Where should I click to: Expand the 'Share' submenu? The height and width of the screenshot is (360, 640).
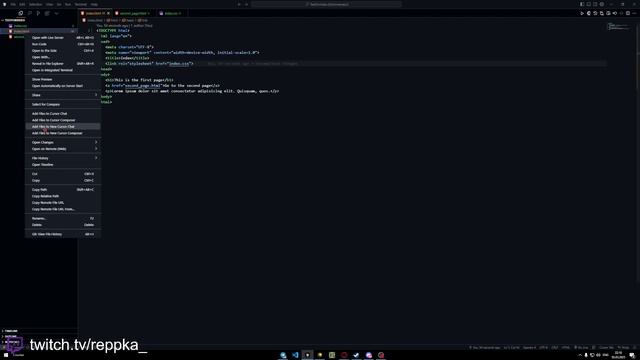pos(63,95)
